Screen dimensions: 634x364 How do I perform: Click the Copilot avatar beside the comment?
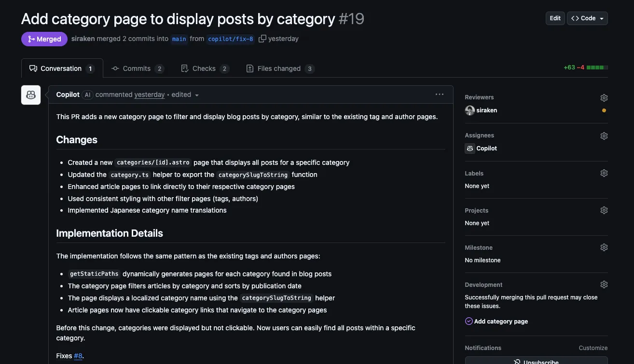click(x=31, y=95)
